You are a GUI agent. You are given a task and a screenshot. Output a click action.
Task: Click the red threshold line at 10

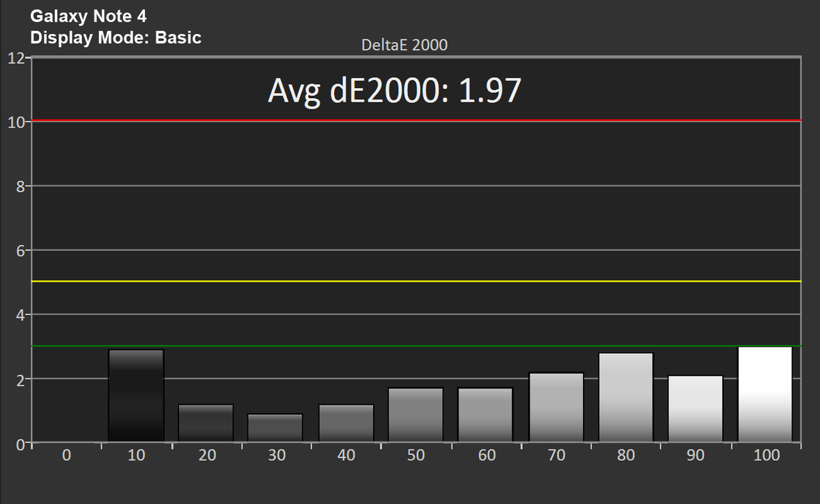415,121
